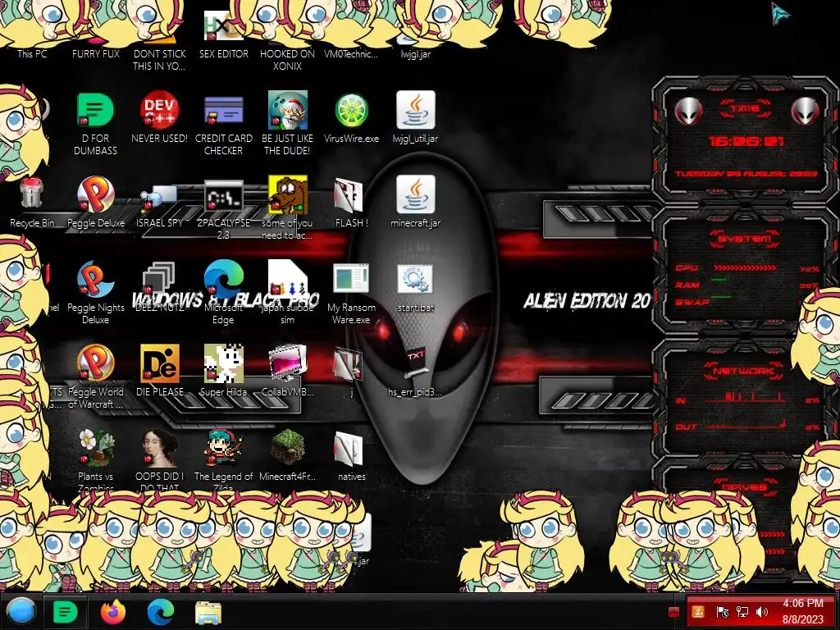The width and height of the screenshot is (840, 630).
Task: Switch to the green chat app on taskbar
Action: (x=66, y=611)
